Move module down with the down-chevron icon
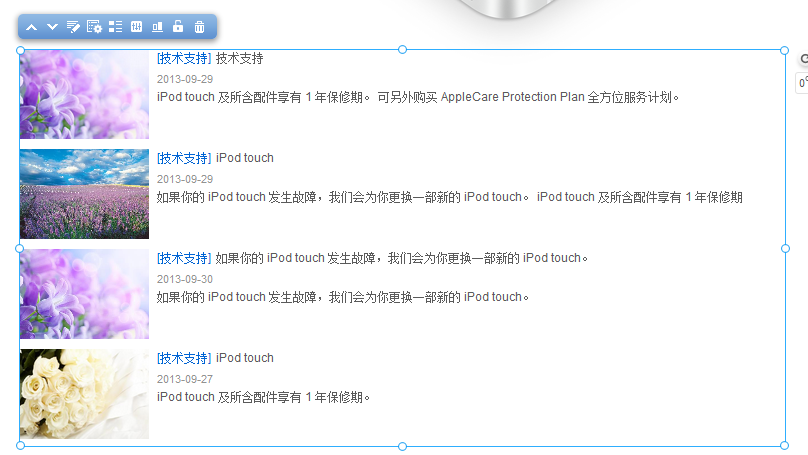 tap(53, 27)
